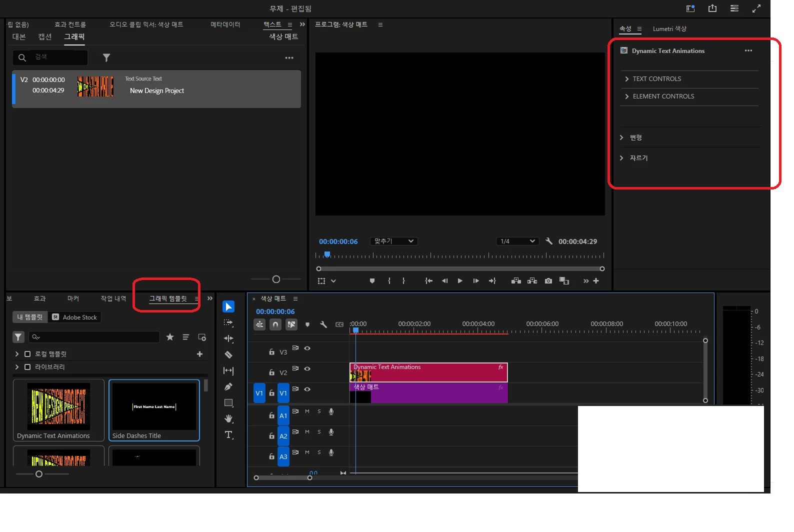The image size is (794, 532).
Task: Click the filter funnel in text panel
Action: tap(106, 58)
